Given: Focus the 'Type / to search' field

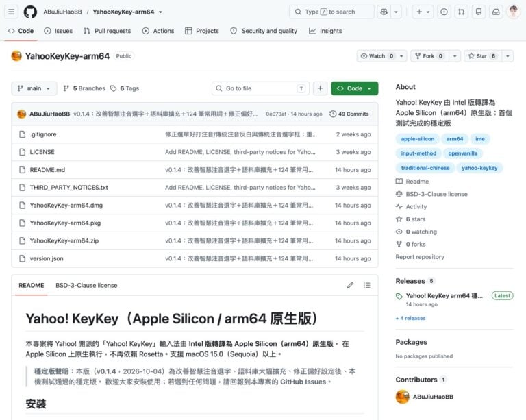Looking at the screenshot, I should (x=331, y=12).
